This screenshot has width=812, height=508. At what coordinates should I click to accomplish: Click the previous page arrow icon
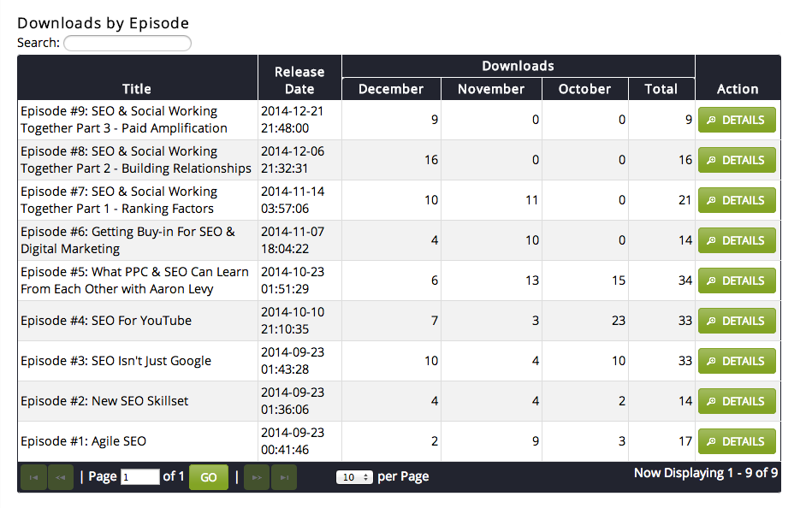(x=61, y=477)
